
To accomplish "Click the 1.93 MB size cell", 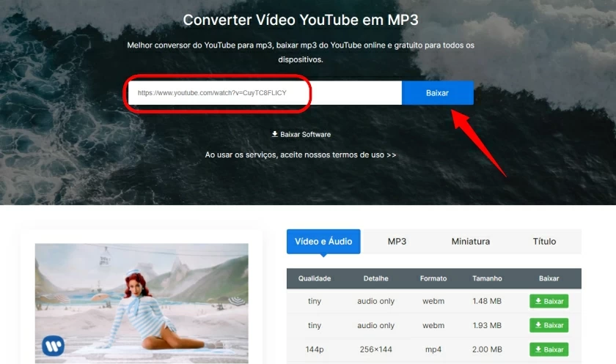I will click(x=487, y=325).
